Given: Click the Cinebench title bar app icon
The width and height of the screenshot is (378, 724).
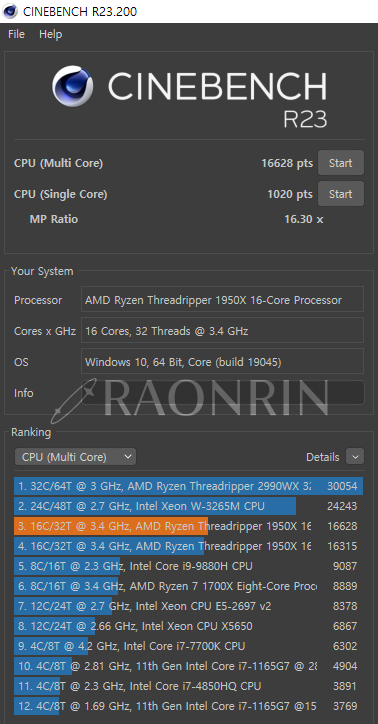Looking at the screenshot, I should (x=9, y=11).
